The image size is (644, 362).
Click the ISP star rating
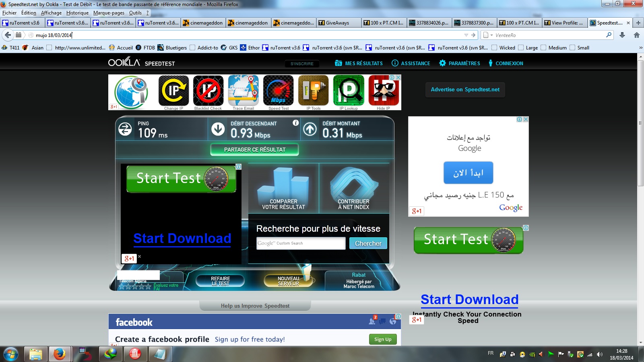pos(135,286)
